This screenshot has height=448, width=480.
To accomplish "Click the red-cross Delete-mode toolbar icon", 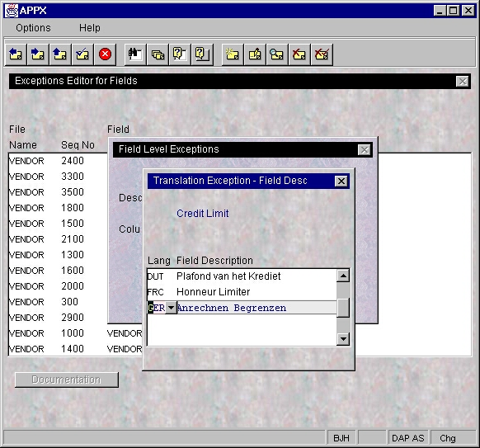I will click(299, 54).
